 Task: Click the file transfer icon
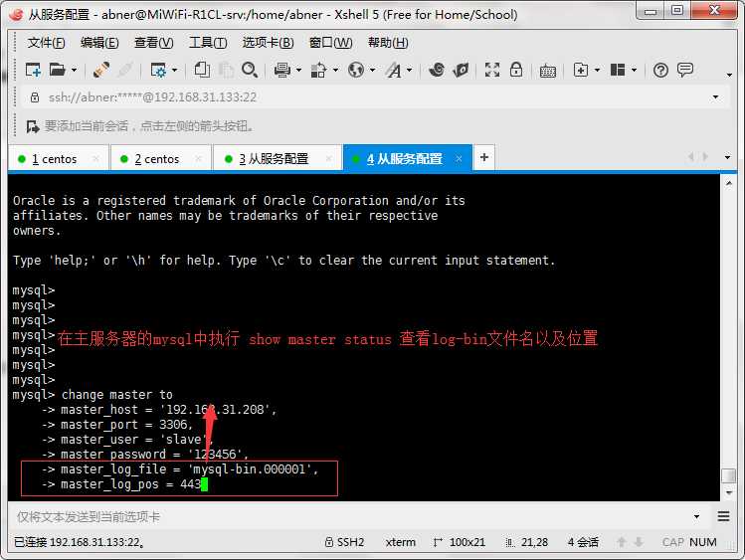pyautogui.click(x=318, y=71)
